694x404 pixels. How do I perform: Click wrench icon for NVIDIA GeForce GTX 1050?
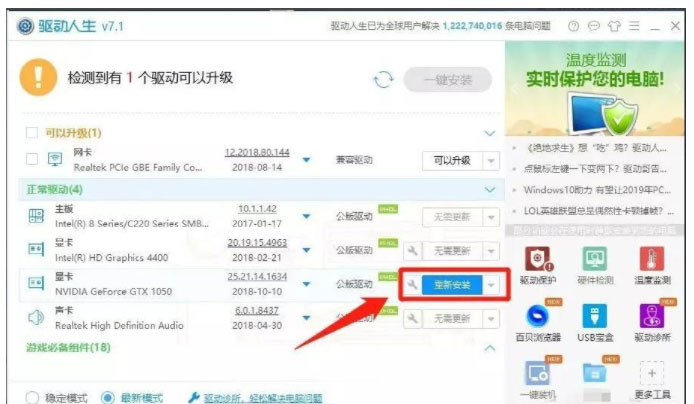click(x=412, y=285)
